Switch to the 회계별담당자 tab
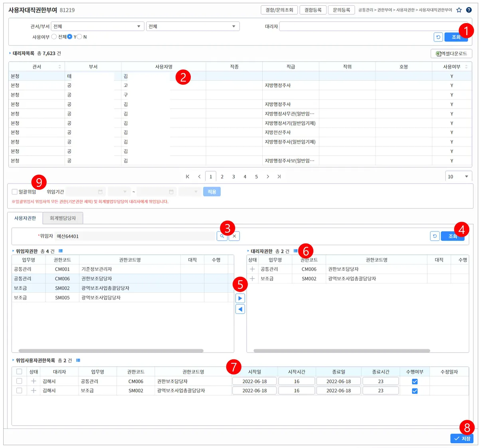Image resolution: width=481 pixels, height=448 pixels. (x=63, y=218)
